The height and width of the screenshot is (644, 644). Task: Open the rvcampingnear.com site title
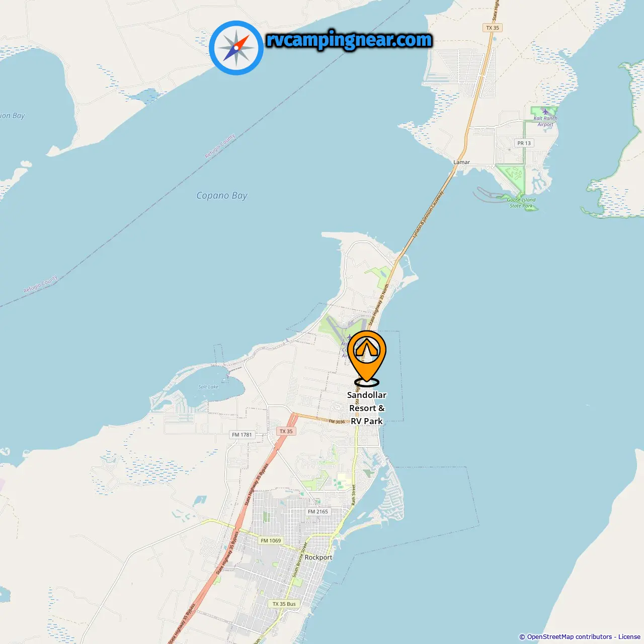point(349,40)
